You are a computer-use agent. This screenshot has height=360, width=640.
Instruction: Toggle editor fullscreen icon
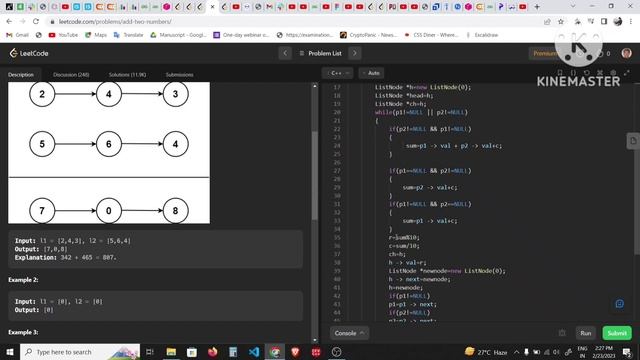pos(627,73)
